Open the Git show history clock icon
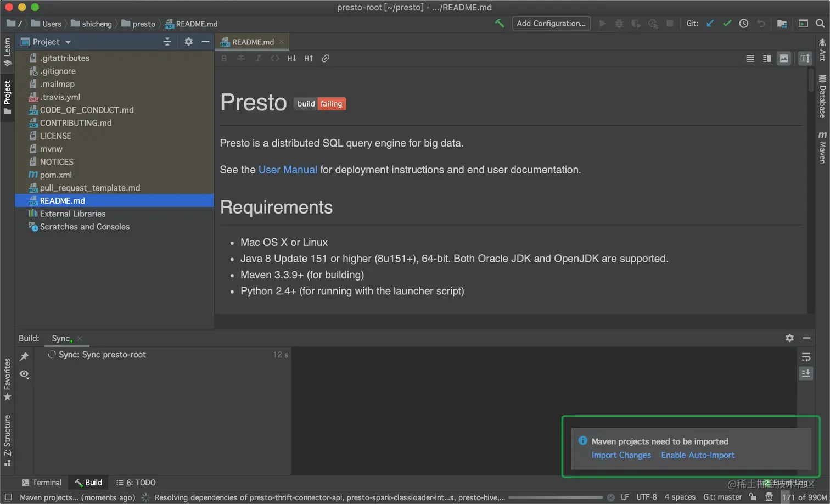The image size is (830, 504). click(744, 24)
